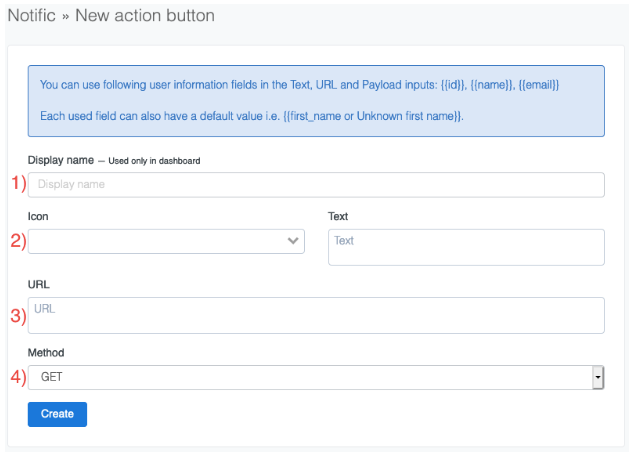Open the Method dropdown showing GET
Image resolution: width=631 pixels, height=454 pixels.
[310, 377]
